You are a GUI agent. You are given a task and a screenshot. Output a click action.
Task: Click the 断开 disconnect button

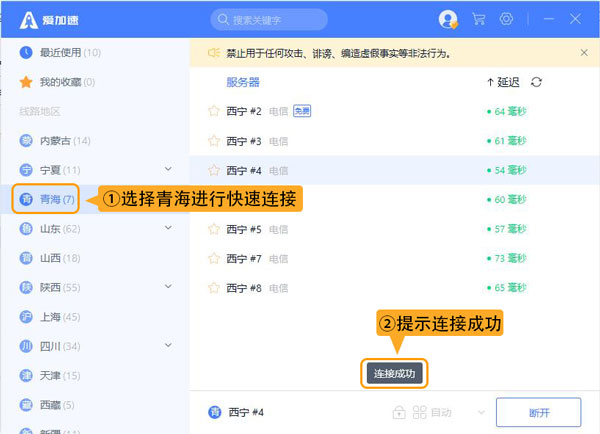539,412
